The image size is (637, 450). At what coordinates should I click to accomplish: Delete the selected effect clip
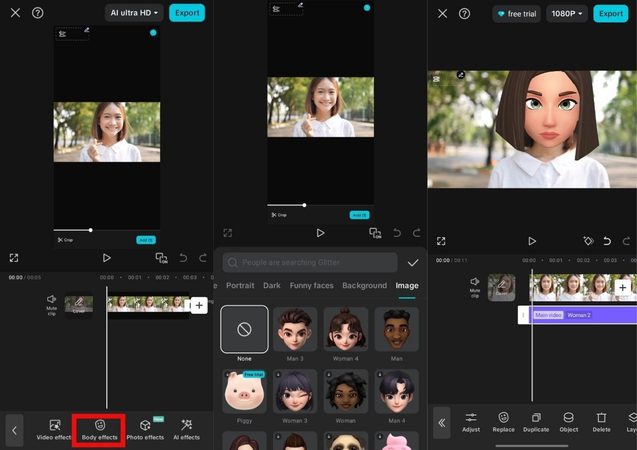(601, 421)
